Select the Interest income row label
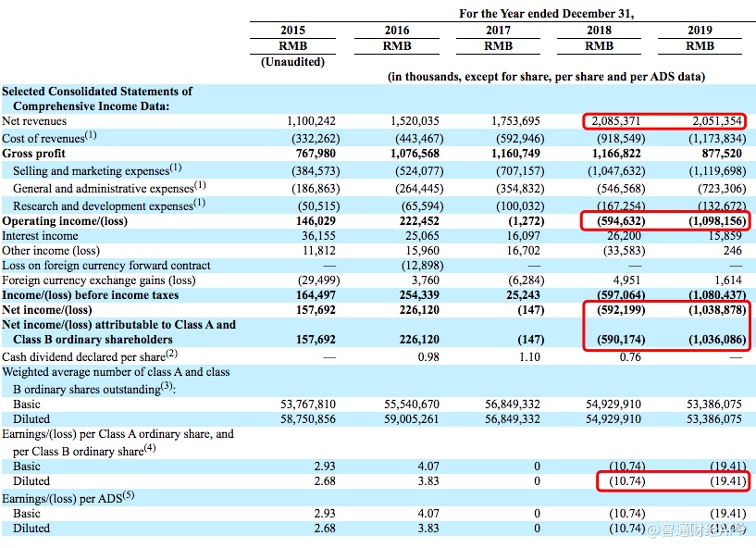The height and width of the screenshot is (548, 756). point(40,236)
